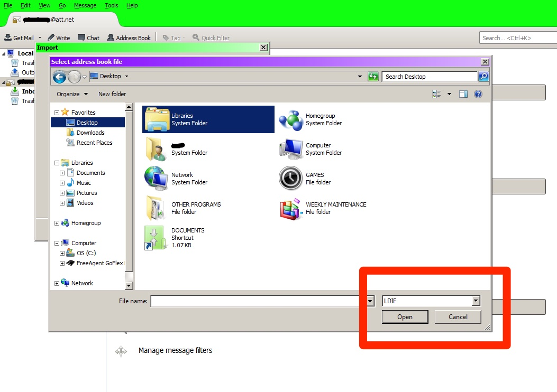The width and height of the screenshot is (557, 392).
Task: Click the New folder button
Action: pyautogui.click(x=112, y=94)
